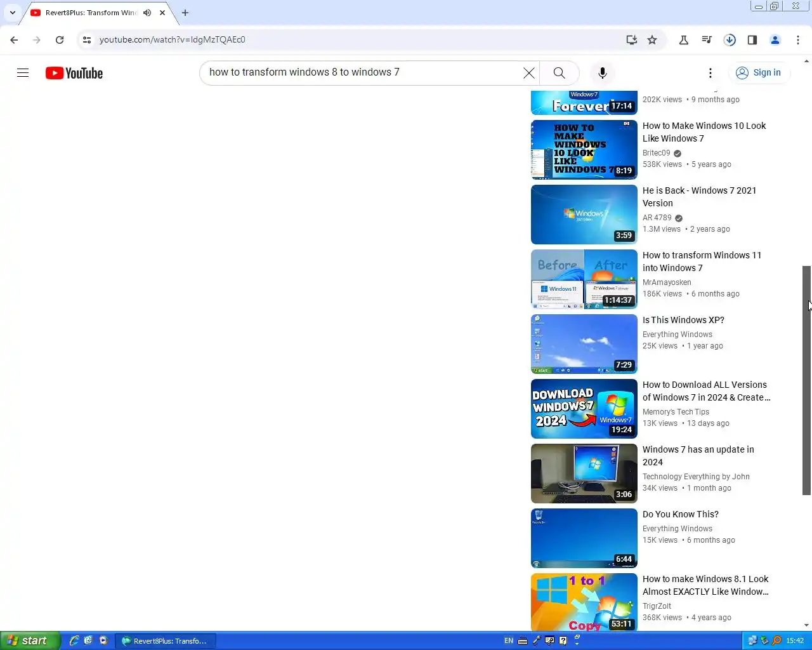Open the Britec09 video thumbnail
812x650 pixels.
584,150
